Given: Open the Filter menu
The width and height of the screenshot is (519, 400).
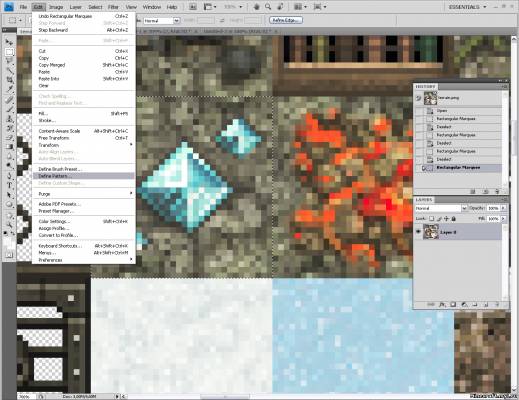Looking at the screenshot, I should pos(113,7).
